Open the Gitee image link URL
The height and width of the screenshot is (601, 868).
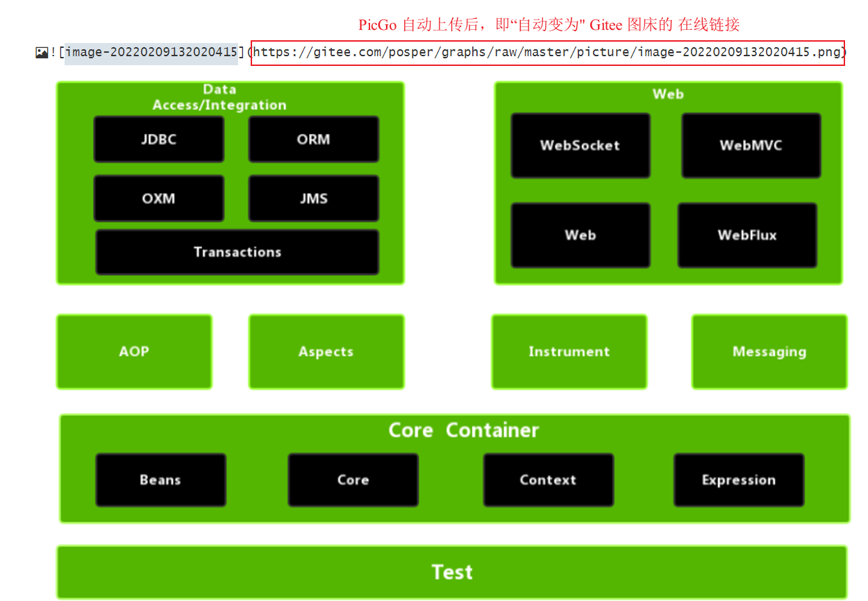[547, 52]
